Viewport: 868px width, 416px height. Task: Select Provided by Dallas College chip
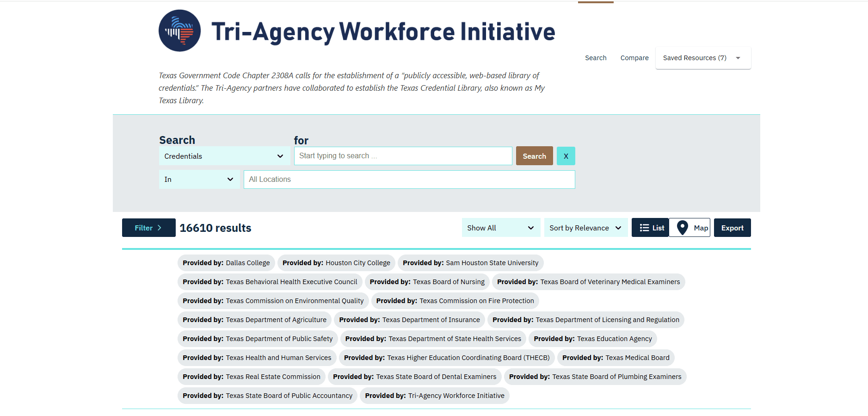click(x=226, y=263)
